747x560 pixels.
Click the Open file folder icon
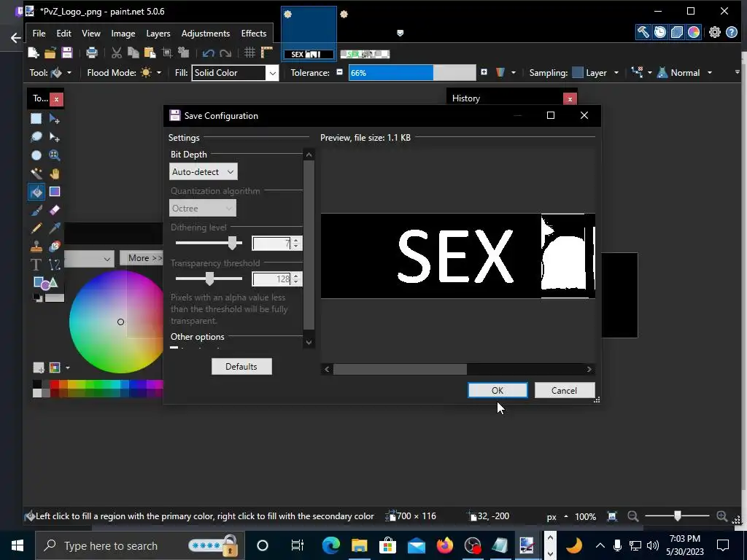50,52
